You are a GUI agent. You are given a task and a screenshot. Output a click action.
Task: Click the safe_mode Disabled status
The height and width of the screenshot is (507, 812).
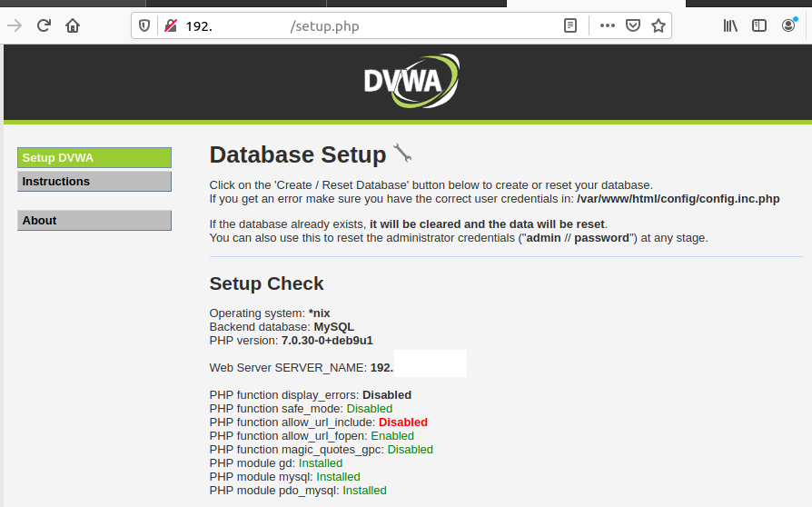tap(370, 409)
